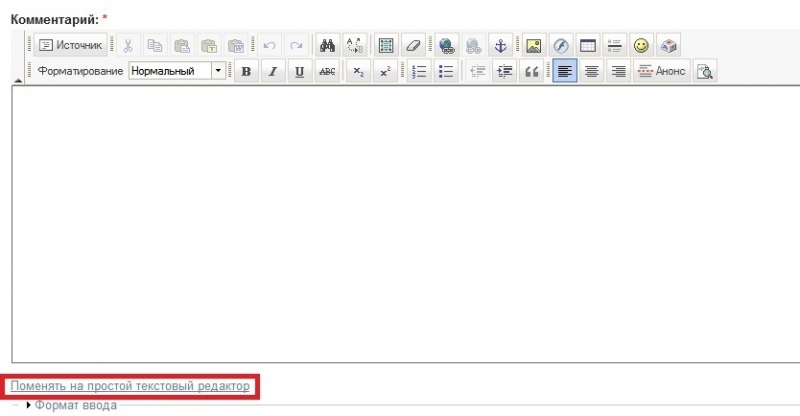Insert a link with the globe icon
The height and width of the screenshot is (416, 800).
pyautogui.click(x=446, y=45)
